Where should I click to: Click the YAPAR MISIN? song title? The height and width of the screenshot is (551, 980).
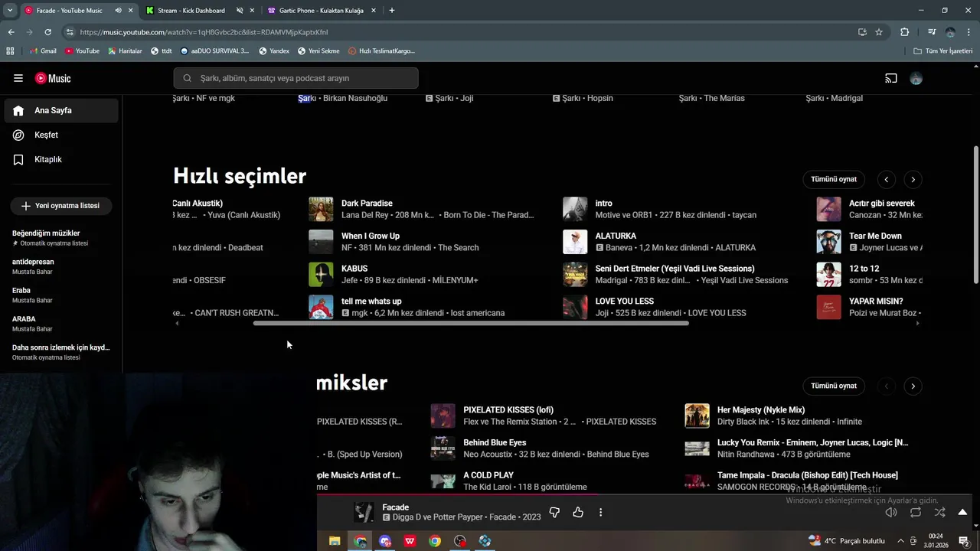pyautogui.click(x=876, y=301)
